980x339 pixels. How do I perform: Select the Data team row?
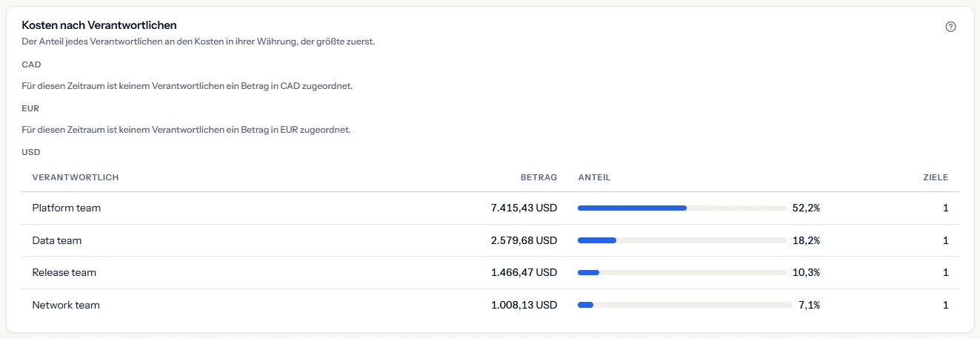490,241
